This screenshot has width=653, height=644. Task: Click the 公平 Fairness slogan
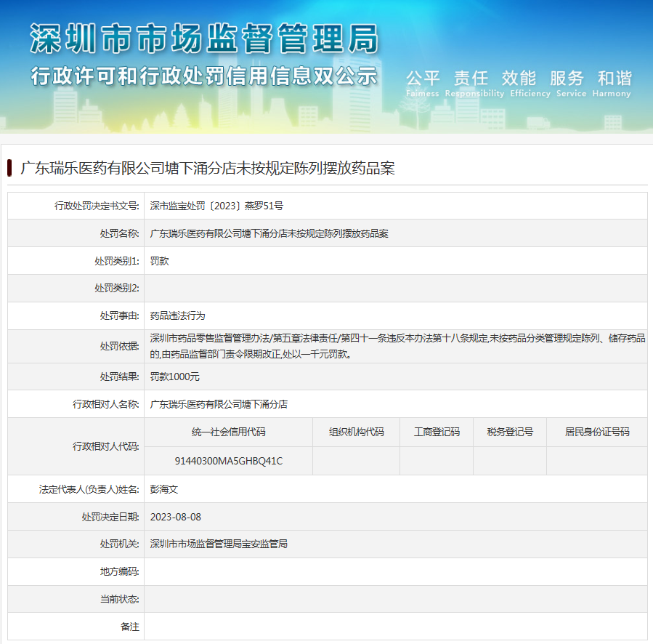click(x=423, y=84)
